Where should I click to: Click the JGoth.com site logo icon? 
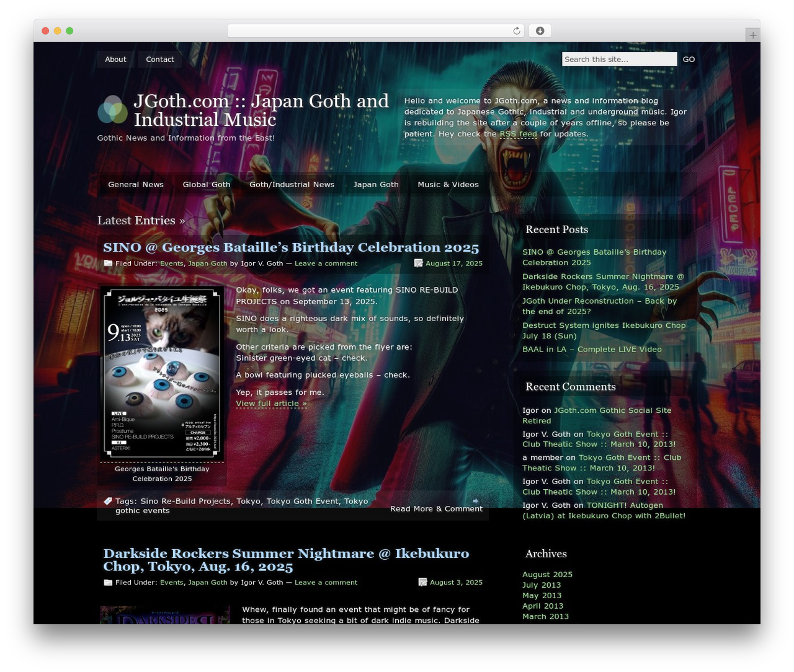[112, 110]
